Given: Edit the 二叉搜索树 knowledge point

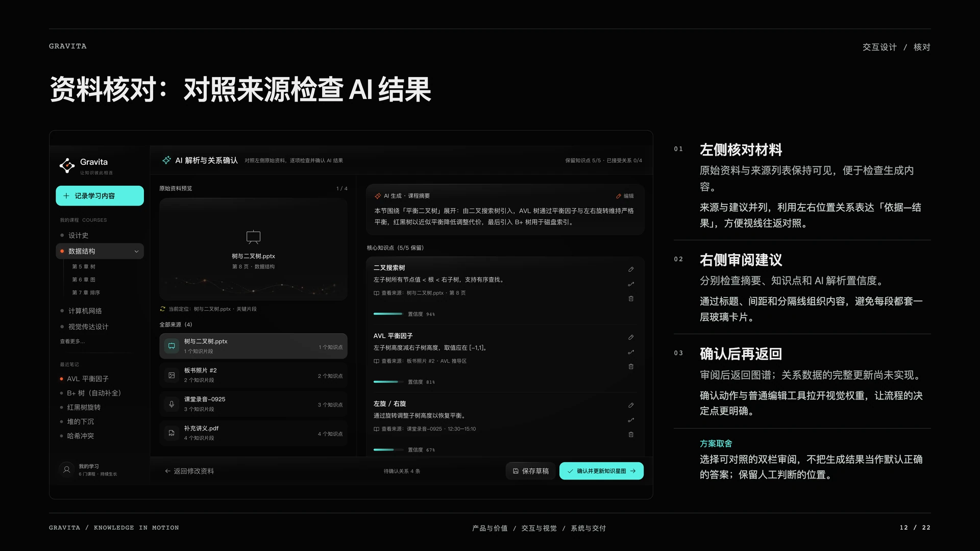Looking at the screenshot, I should [631, 269].
